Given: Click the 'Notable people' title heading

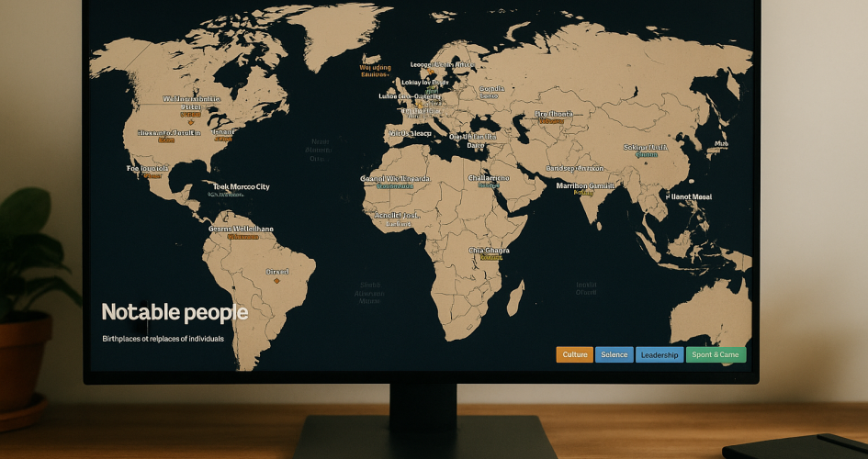Looking at the screenshot, I should [x=175, y=312].
